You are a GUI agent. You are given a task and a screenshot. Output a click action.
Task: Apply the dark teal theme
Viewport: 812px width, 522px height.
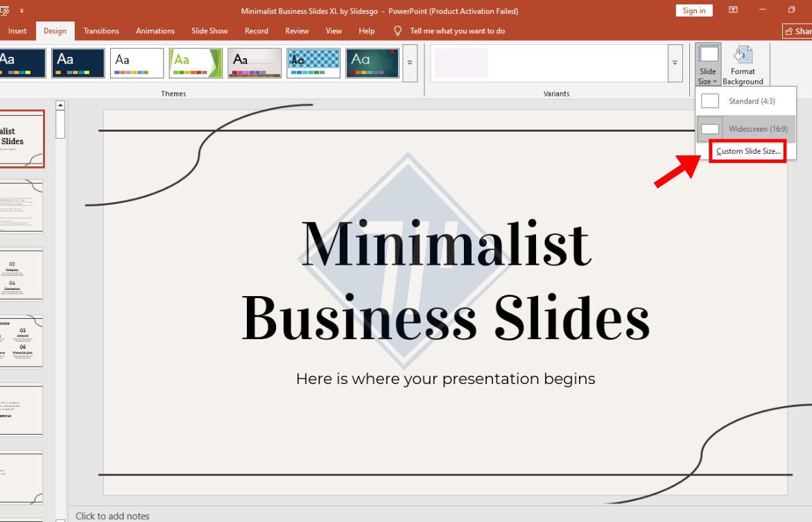click(372, 63)
